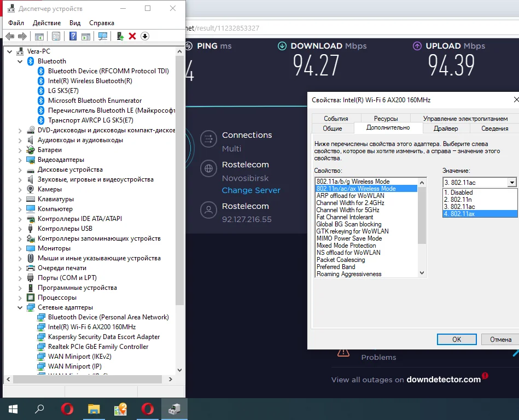
Task: Choose 2. 802.11n in the value list
Action: (480, 200)
